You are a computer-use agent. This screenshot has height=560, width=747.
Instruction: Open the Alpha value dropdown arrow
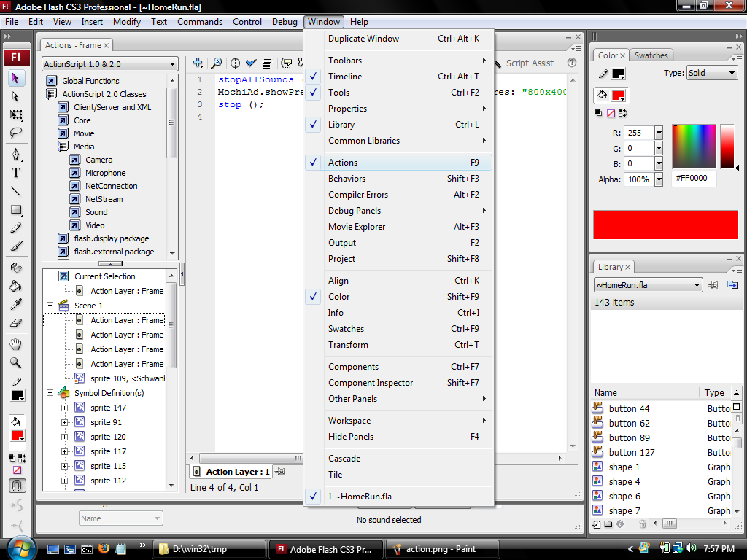click(659, 179)
